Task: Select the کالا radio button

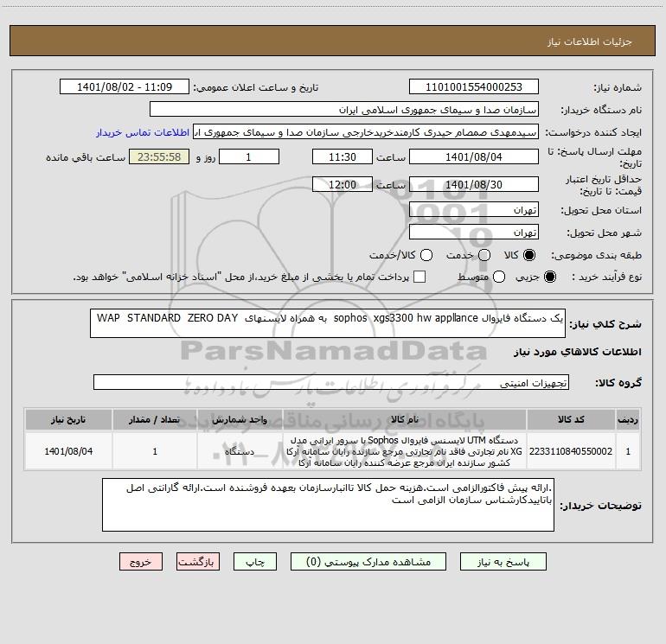Action: click(x=529, y=255)
